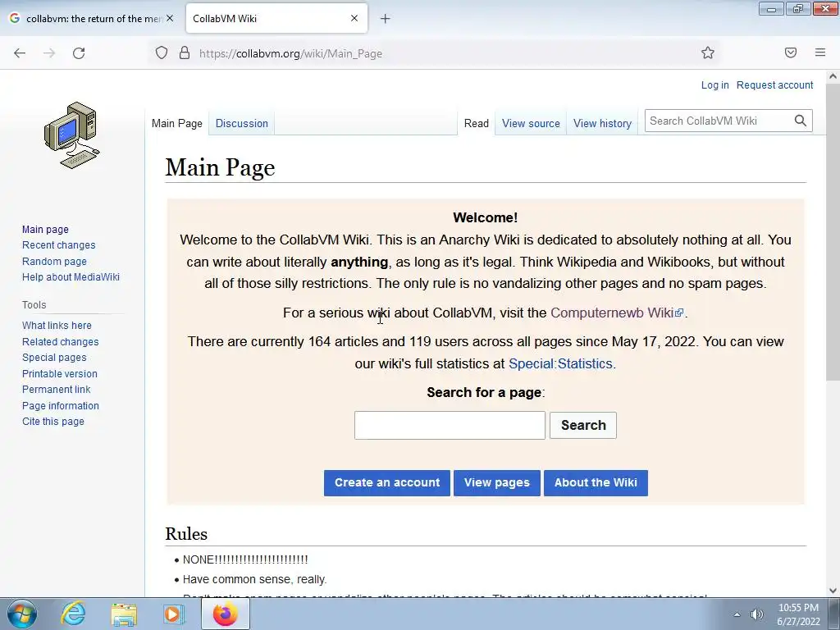Open Recent changes in the sidebar
The width and height of the screenshot is (840, 630).
pyautogui.click(x=58, y=245)
